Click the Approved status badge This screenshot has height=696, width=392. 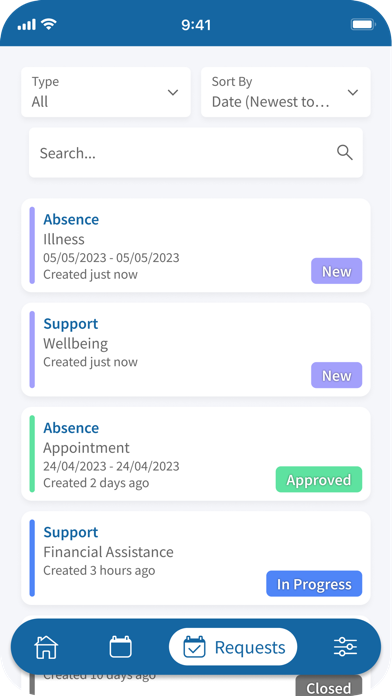point(319,479)
